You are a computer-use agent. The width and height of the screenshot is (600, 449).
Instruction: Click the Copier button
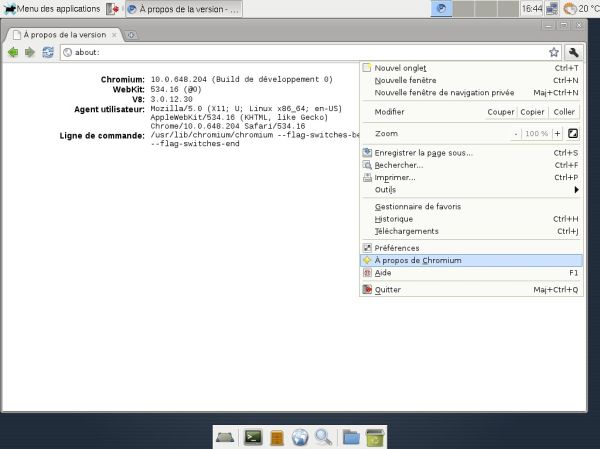coord(532,112)
